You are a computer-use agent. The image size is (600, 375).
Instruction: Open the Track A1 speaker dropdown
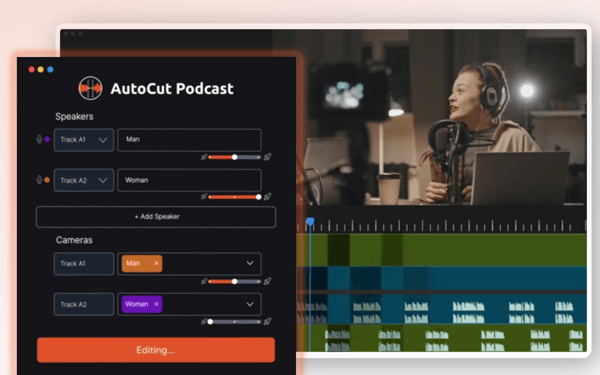tap(84, 140)
